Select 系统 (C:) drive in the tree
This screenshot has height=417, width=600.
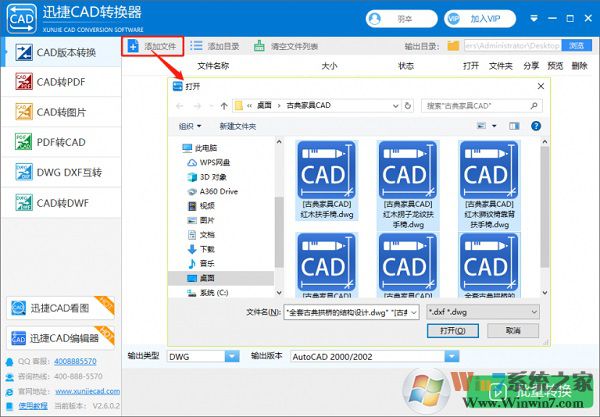click(x=207, y=293)
